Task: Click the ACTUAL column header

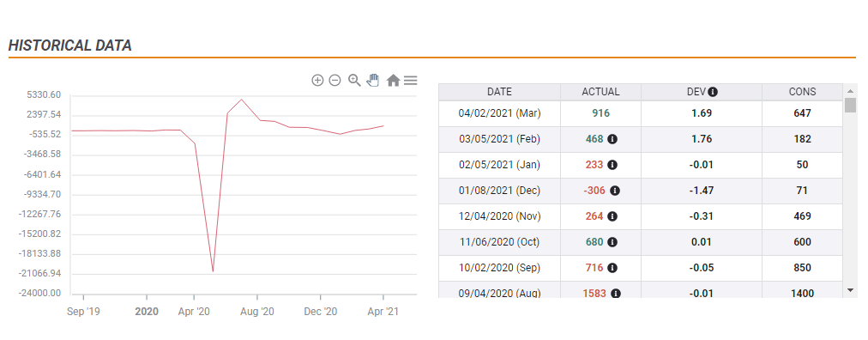Action: (600, 92)
